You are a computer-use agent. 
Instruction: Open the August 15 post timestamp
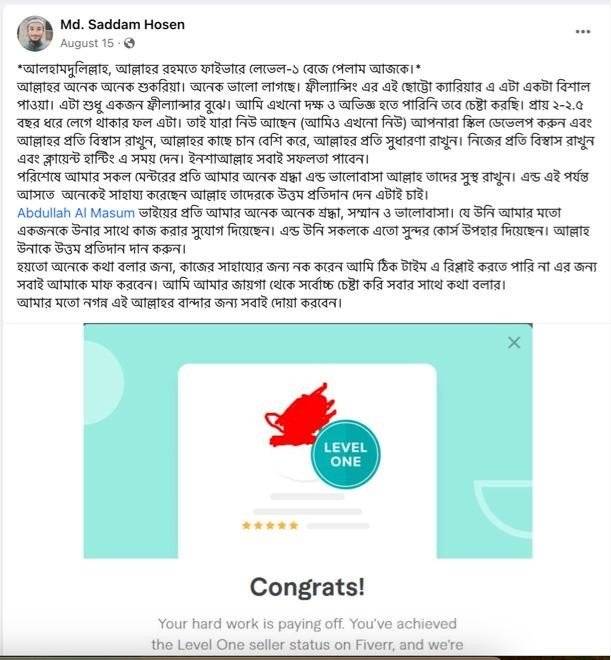(x=87, y=43)
